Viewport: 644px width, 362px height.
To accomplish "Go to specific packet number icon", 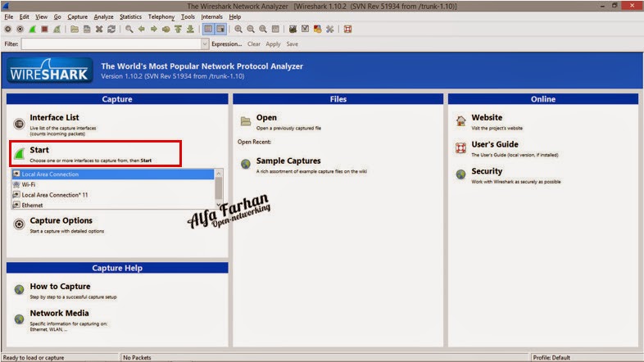I will point(166,29).
